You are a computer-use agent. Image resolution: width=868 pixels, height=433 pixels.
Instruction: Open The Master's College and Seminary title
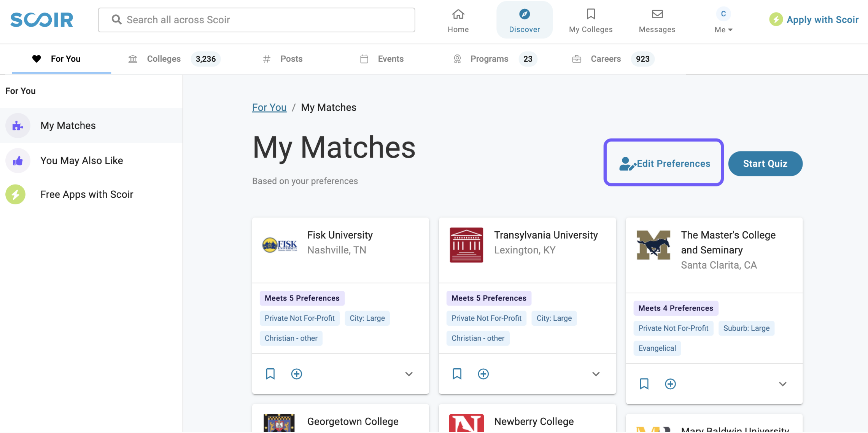pyautogui.click(x=728, y=242)
